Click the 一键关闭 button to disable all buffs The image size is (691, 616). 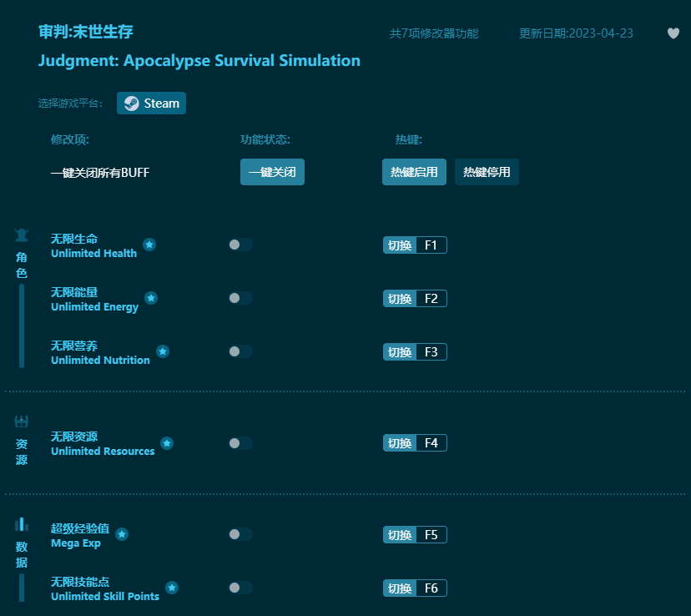pos(272,172)
